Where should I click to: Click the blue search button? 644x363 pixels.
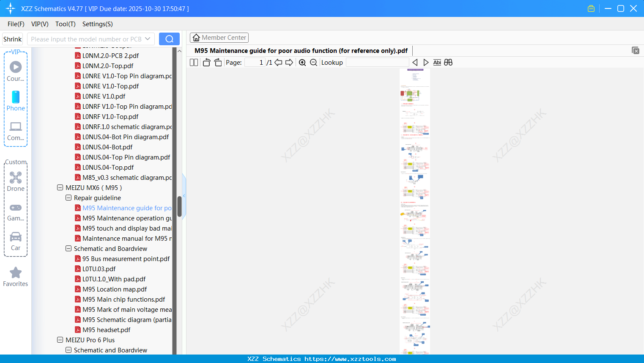pos(169,39)
